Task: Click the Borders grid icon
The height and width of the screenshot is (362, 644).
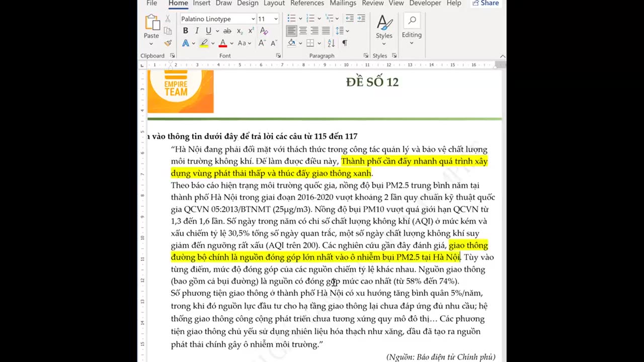Action: click(x=310, y=43)
